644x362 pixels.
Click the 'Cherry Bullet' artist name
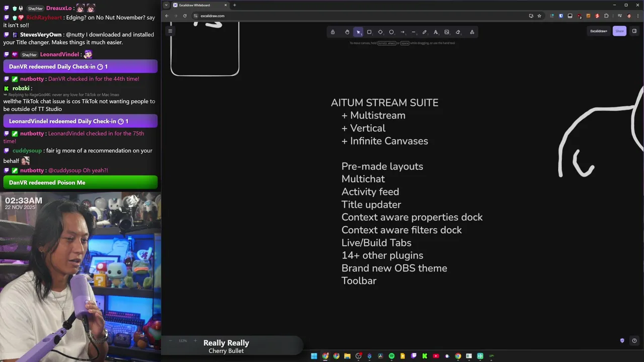coord(226,351)
